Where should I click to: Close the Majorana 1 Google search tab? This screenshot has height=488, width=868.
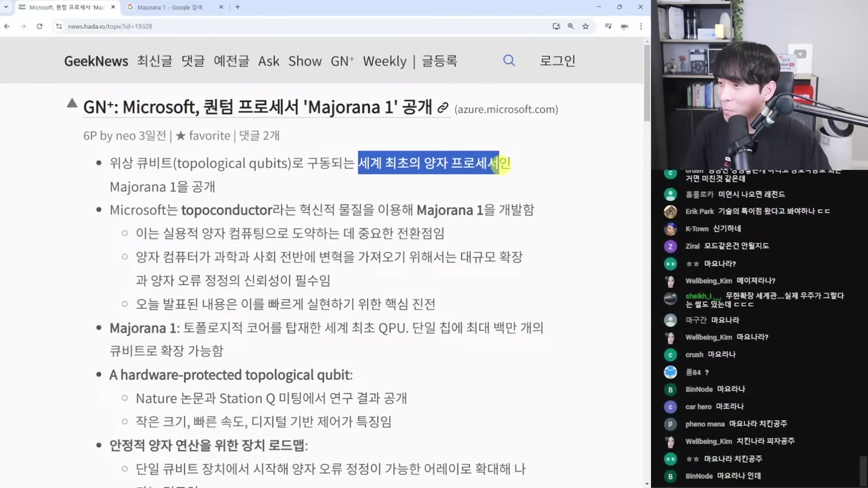tap(221, 7)
